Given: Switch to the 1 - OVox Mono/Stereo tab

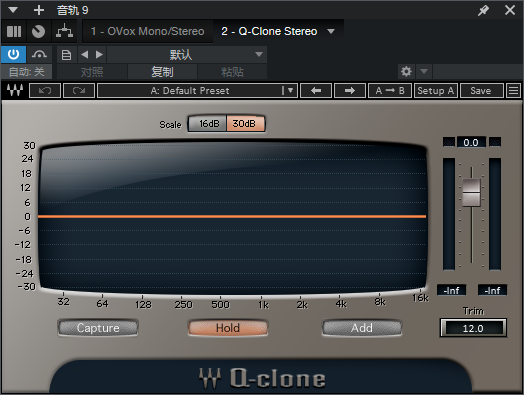Looking at the screenshot, I should click(x=147, y=31).
